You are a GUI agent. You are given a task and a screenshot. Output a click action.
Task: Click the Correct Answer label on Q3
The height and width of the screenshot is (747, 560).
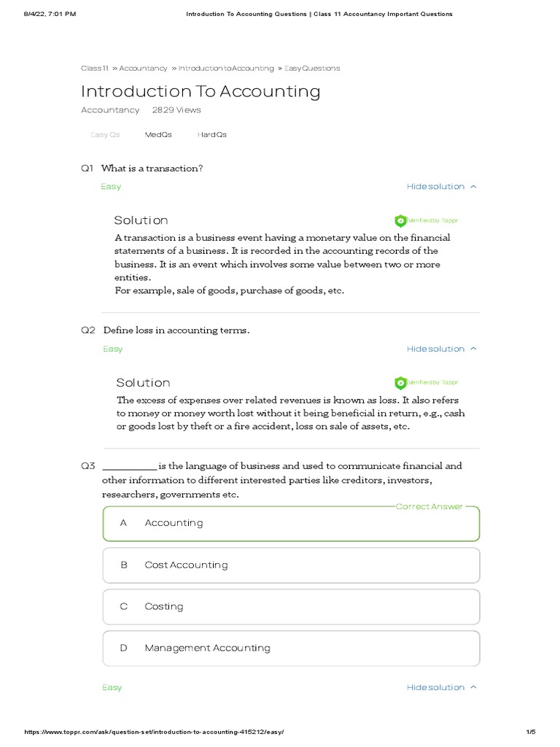[429, 506]
